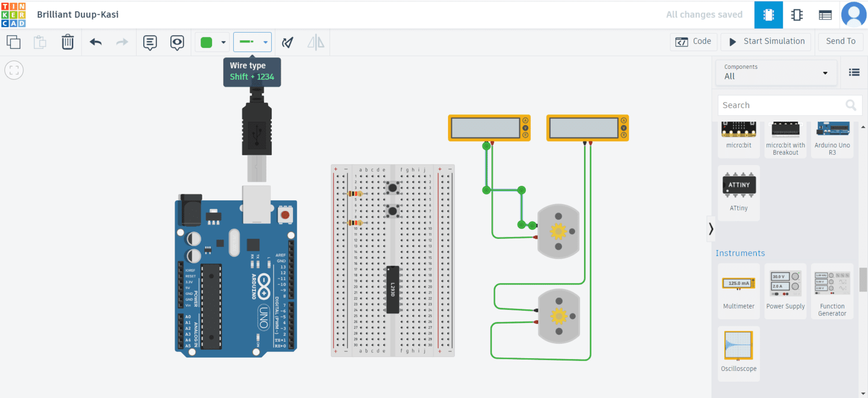Click the scrollbar down arrow
868x398 pixels.
863,394
